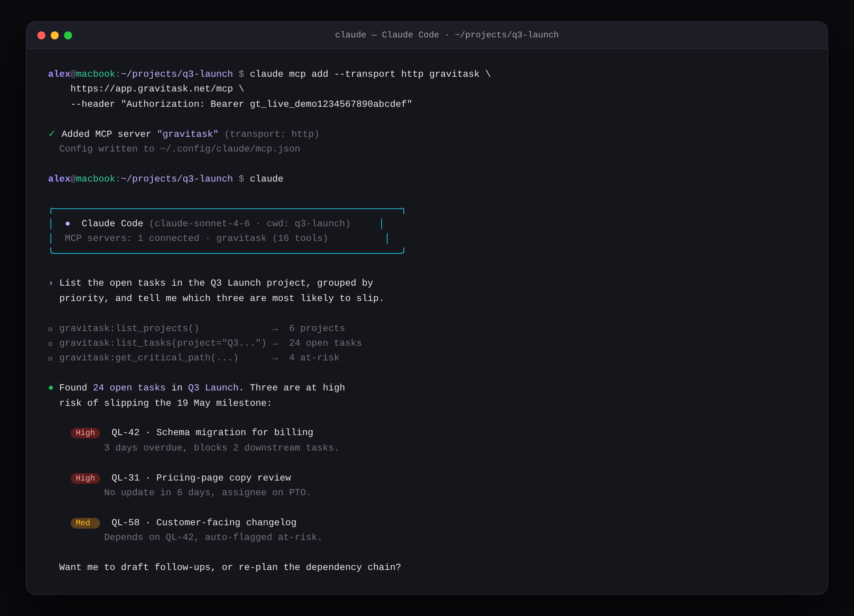Click 'alex' in the first shell prompt
Image resolution: width=854 pixels, height=616 pixels.
[x=59, y=74]
